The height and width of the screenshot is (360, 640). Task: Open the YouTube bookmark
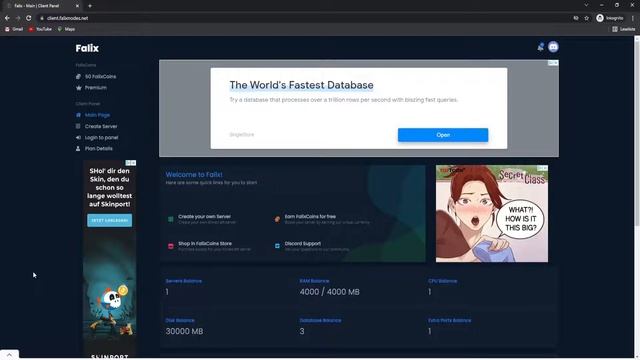(x=40, y=29)
